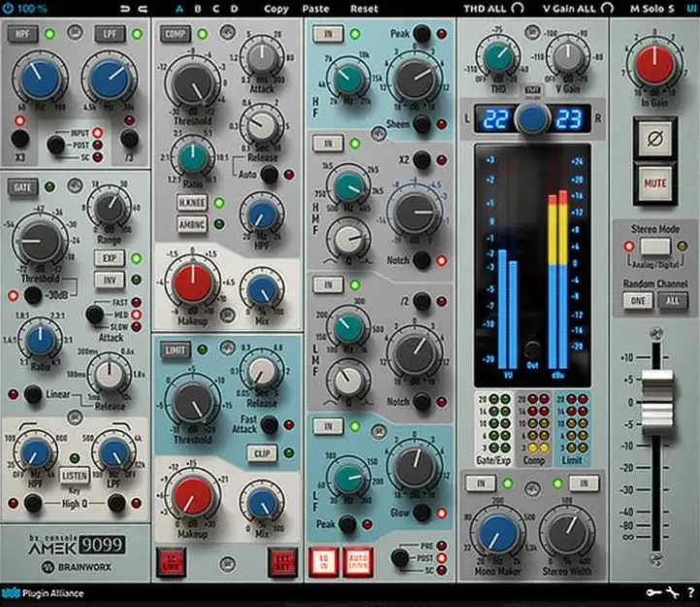Enable the GATE section button
Screen dimensions: 700x607
pyautogui.click(x=22, y=187)
